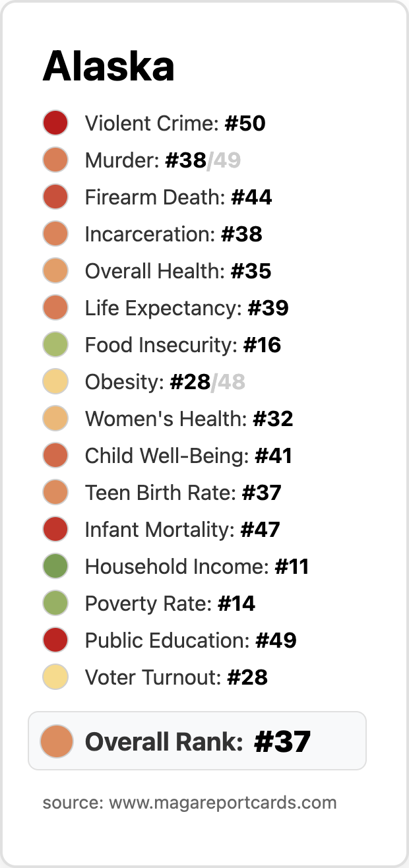Click the Child Well-Being #41 text
The width and height of the screenshot is (409, 868).
coord(189,456)
